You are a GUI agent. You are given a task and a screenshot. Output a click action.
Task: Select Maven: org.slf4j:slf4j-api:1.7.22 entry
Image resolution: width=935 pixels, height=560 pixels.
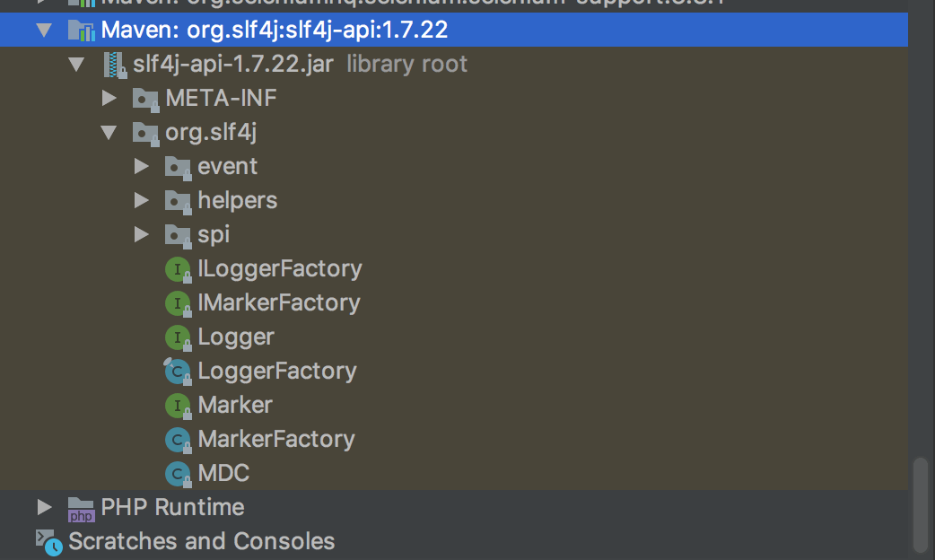pos(274,31)
